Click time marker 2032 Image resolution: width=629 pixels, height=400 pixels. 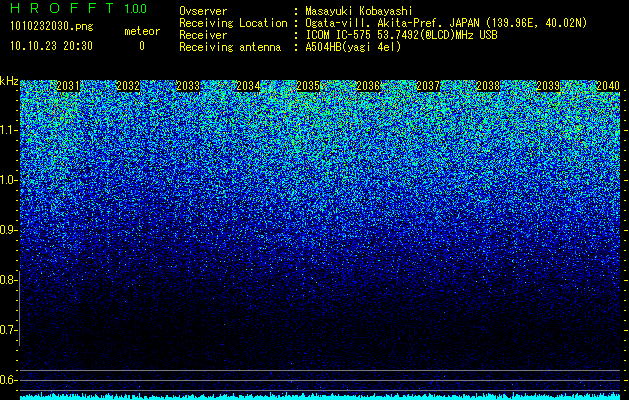tap(128, 86)
